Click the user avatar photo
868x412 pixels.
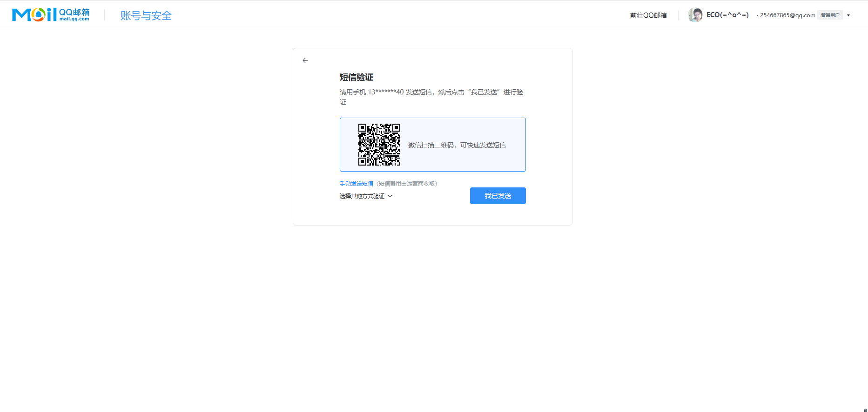pos(695,15)
